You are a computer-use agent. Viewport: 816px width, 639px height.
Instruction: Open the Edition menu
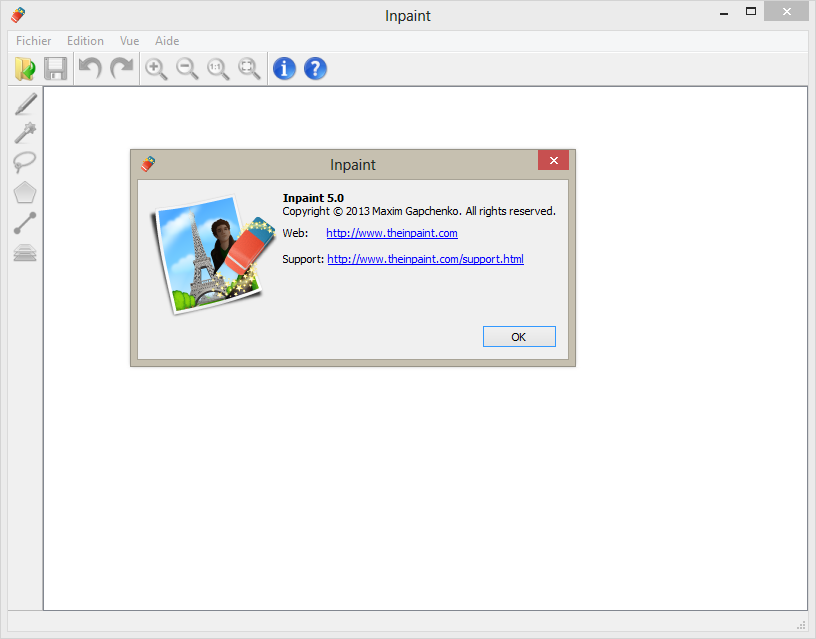tap(85, 41)
